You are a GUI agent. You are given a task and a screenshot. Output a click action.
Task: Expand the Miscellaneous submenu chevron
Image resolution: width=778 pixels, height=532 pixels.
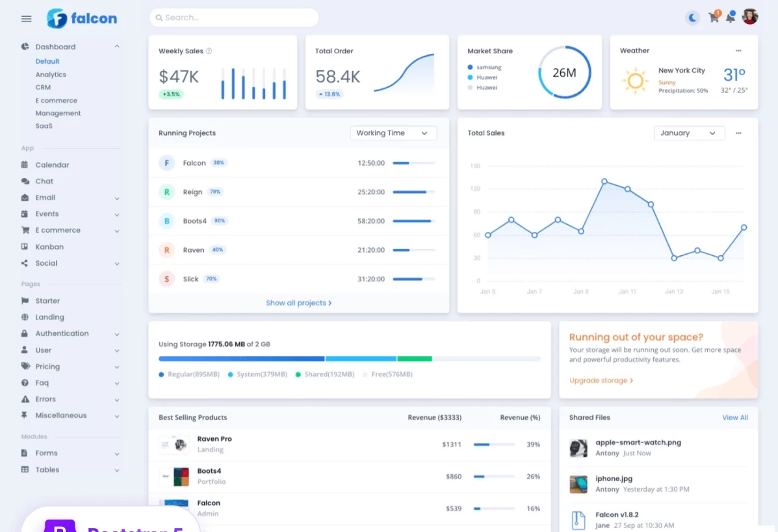click(x=117, y=416)
